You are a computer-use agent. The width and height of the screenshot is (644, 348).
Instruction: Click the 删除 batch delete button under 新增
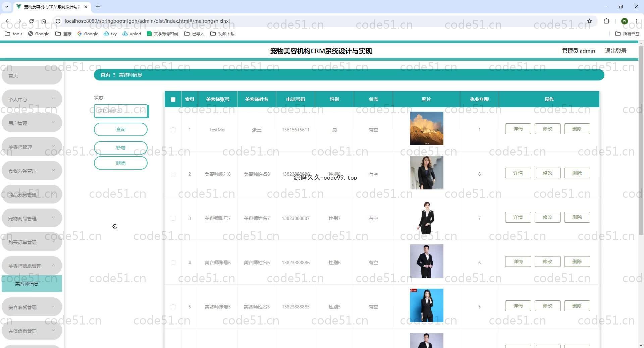[121, 163]
